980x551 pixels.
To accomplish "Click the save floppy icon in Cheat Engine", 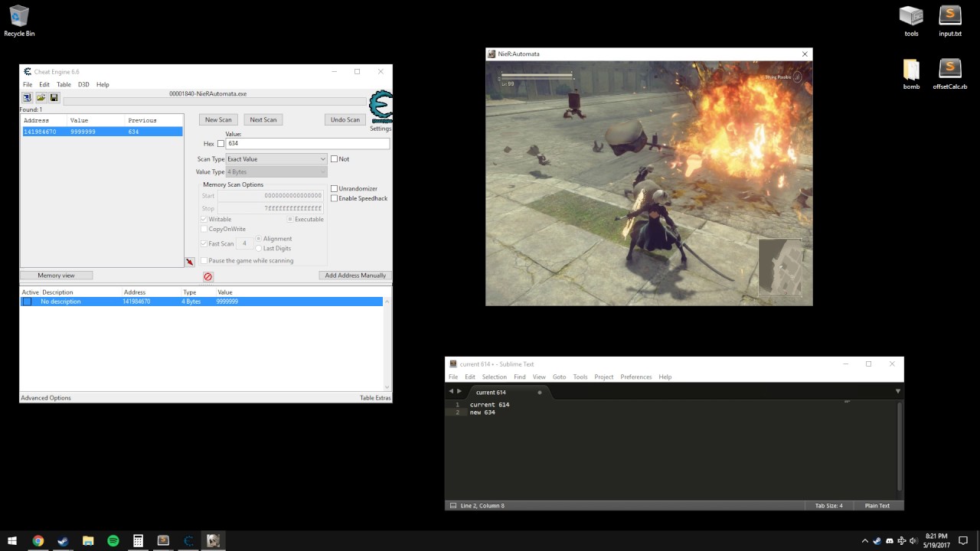I will tap(54, 98).
